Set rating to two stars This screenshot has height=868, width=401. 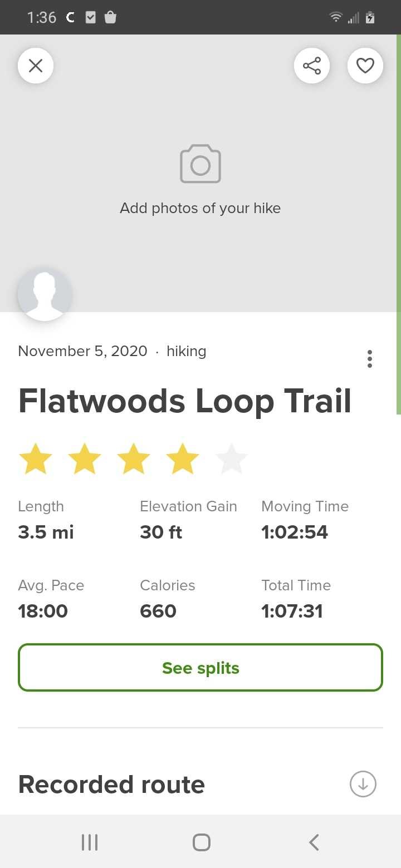tap(85, 460)
